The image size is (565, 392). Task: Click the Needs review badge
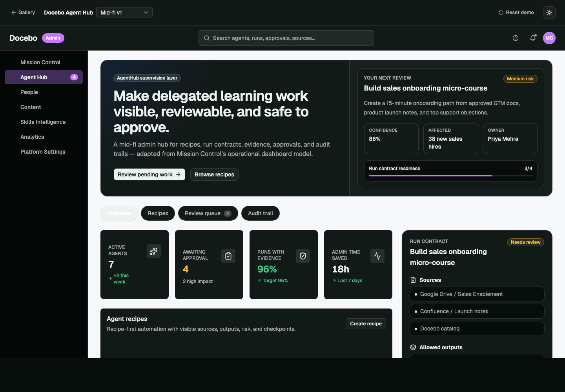pyautogui.click(x=526, y=242)
